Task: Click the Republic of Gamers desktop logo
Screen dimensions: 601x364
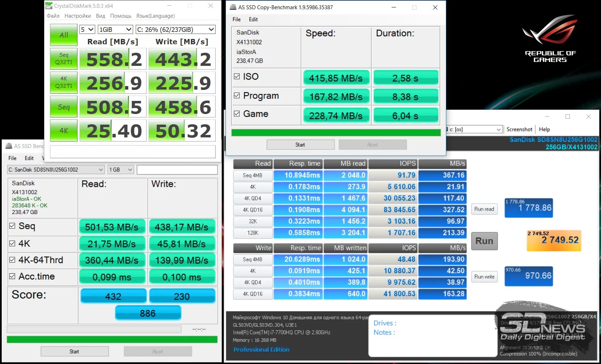Action: pyautogui.click(x=550, y=39)
